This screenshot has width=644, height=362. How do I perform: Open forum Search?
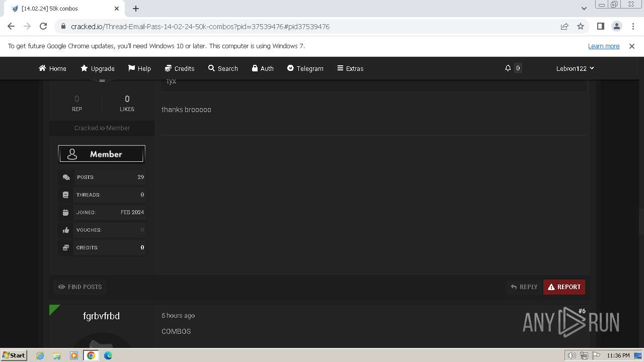coord(223,68)
